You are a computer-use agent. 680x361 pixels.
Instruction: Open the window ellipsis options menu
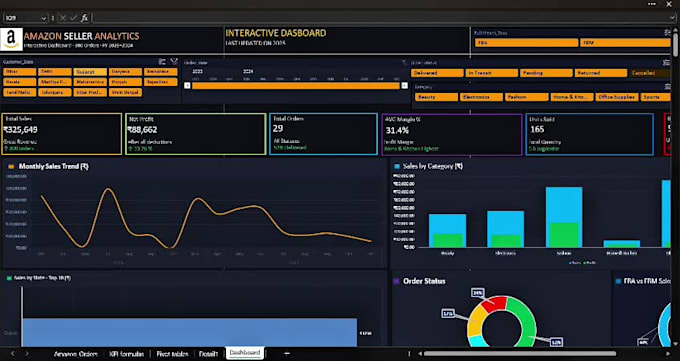tap(652, 4)
